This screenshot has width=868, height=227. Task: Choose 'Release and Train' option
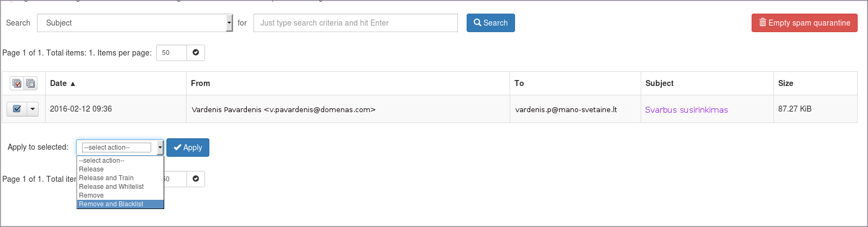(106, 178)
